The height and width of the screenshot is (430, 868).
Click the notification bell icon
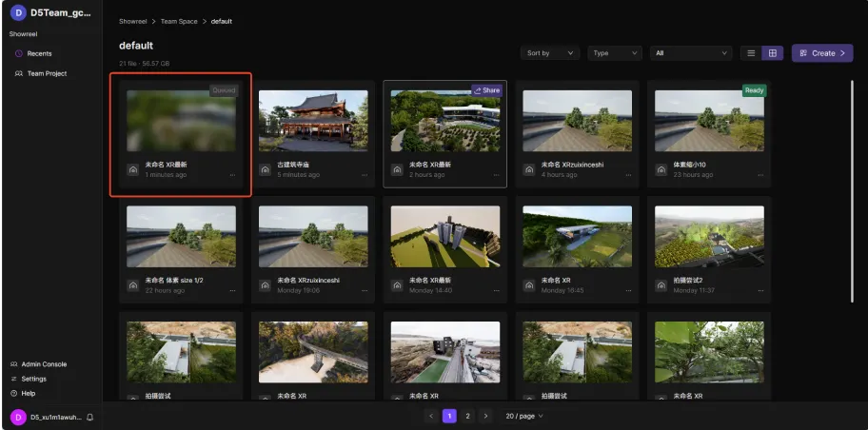click(89, 417)
